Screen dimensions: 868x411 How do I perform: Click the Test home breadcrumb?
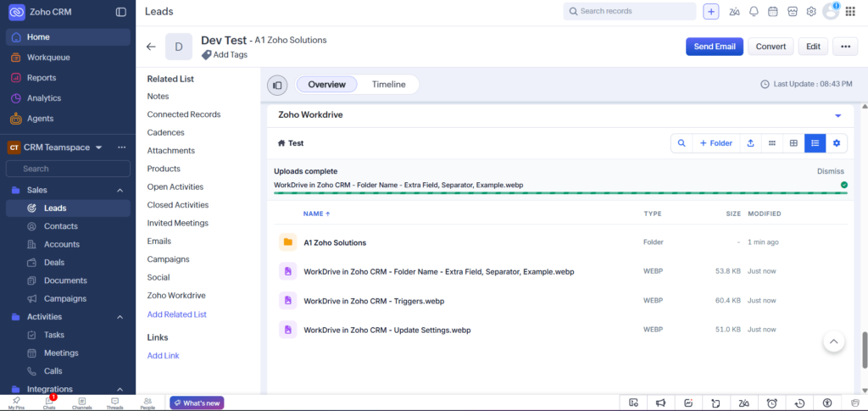pos(291,142)
